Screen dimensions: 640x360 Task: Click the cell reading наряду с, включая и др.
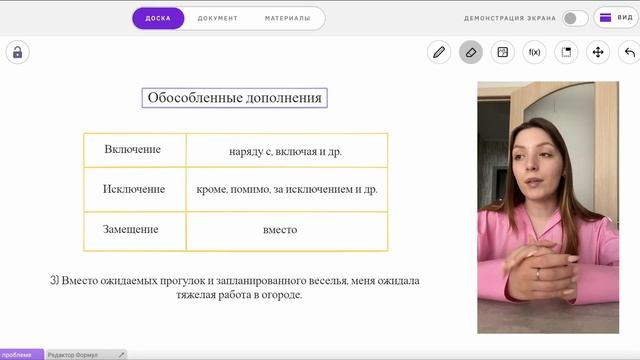287,150
